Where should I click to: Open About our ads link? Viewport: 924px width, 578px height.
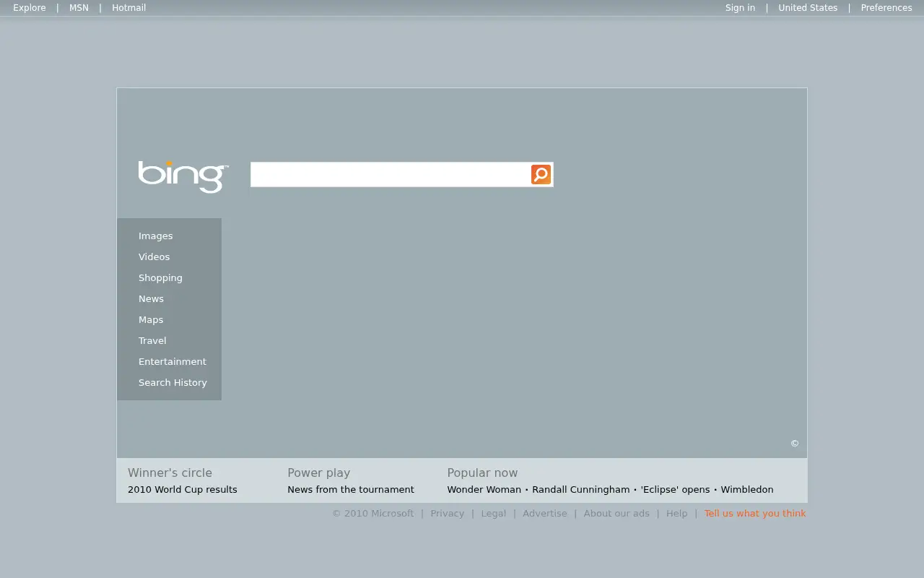[616, 514]
